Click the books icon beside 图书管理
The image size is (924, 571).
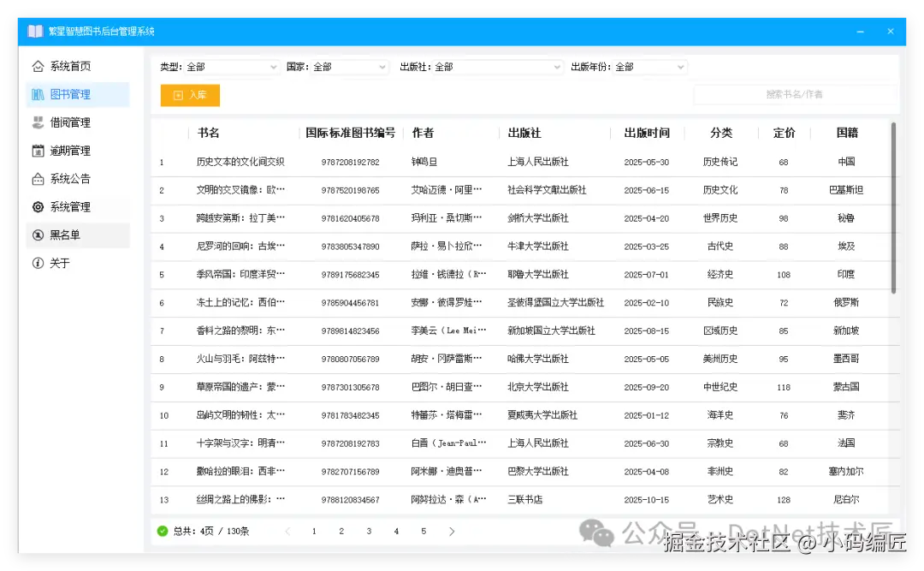tap(38, 94)
